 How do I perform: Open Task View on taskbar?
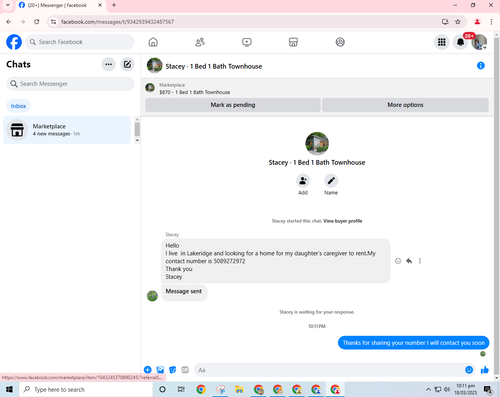[x=181, y=389]
